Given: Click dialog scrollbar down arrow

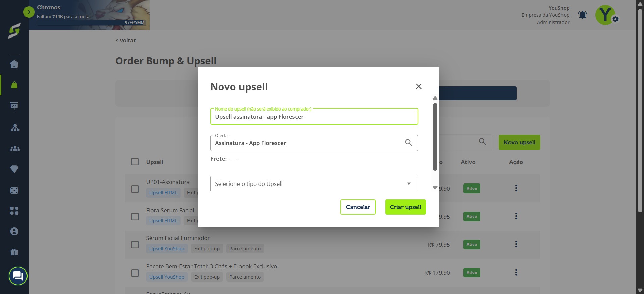Looking at the screenshot, I should pyautogui.click(x=435, y=188).
